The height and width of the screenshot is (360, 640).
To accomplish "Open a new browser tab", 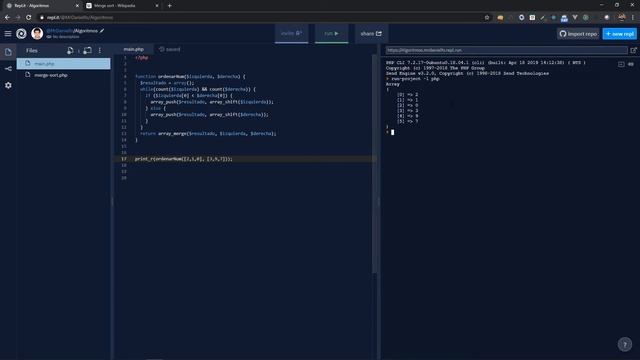I will click(169, 6).
